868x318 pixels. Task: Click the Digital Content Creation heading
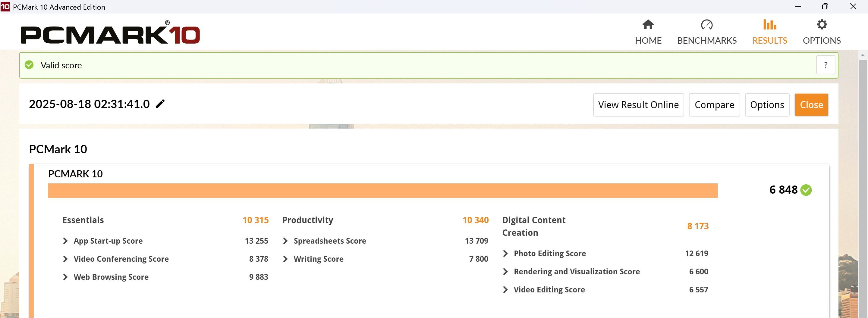pos(534,226)
